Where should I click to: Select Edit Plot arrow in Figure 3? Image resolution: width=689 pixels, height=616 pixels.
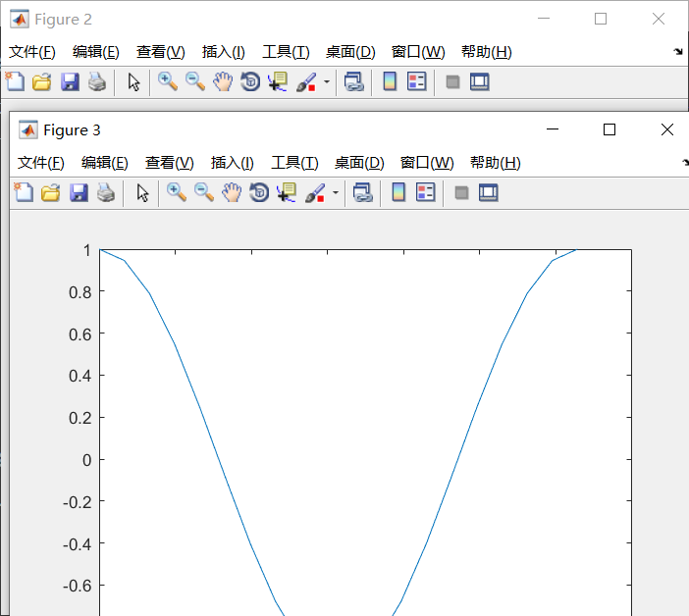(142, 193)
